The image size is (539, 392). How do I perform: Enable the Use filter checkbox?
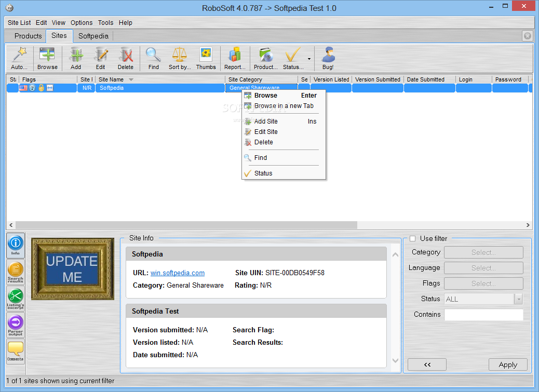pos(412,238)
